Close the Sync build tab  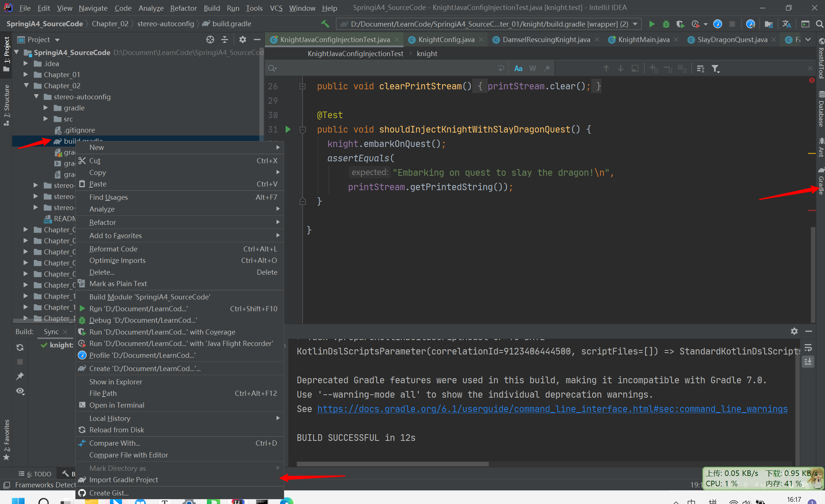coord(65,332)
